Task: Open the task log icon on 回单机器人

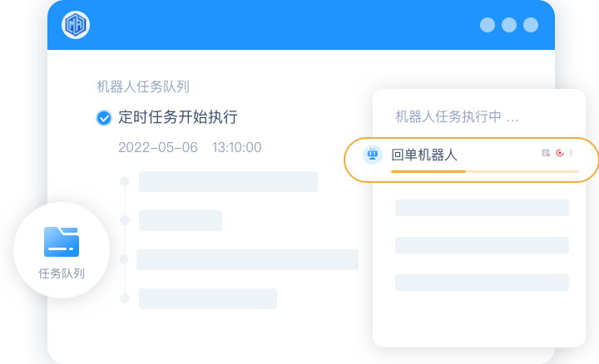Action: tap(546, 153)
